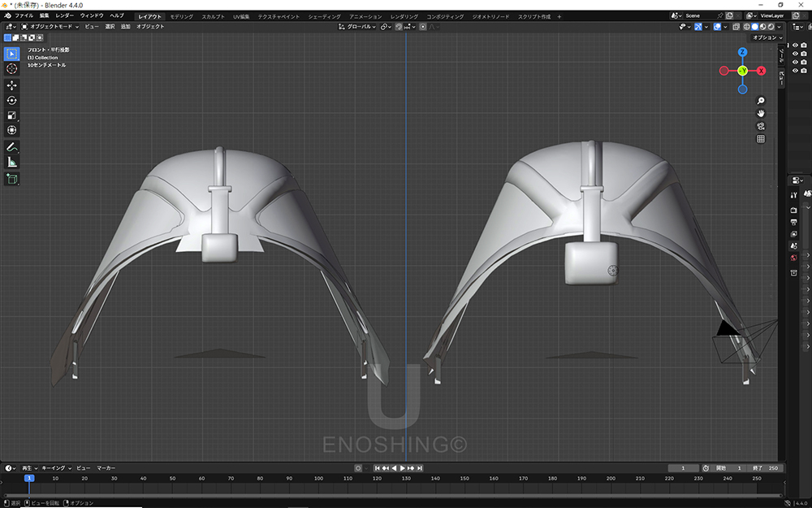Image resolution: width=812 pixels, height=508 pixels.
Task: Switch to wireframe viewport shading
Action: point(747,27)
